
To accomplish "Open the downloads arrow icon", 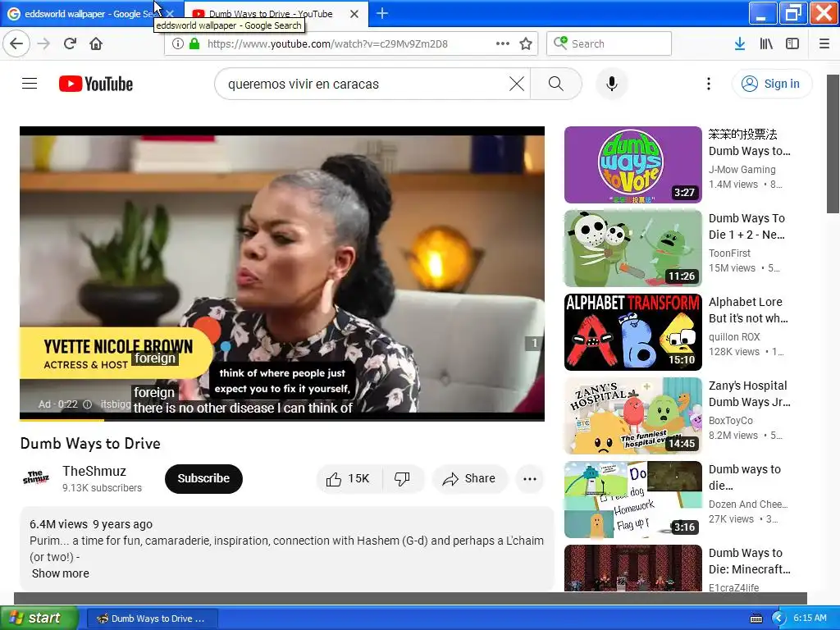I will 740,43.
